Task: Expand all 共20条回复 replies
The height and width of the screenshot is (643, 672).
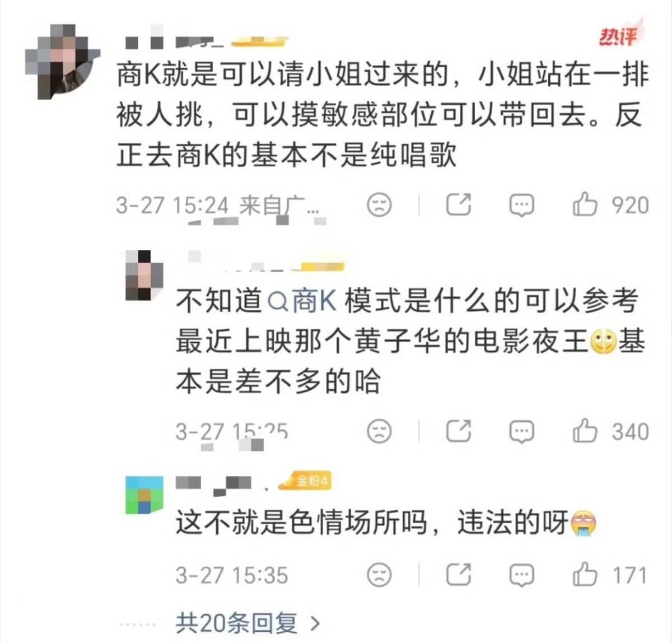Action: click(248, 623)
